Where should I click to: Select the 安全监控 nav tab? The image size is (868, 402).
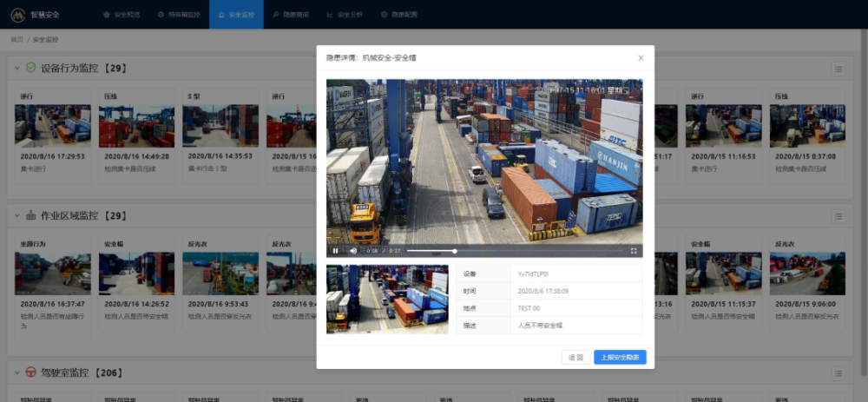tap(236, 15)
